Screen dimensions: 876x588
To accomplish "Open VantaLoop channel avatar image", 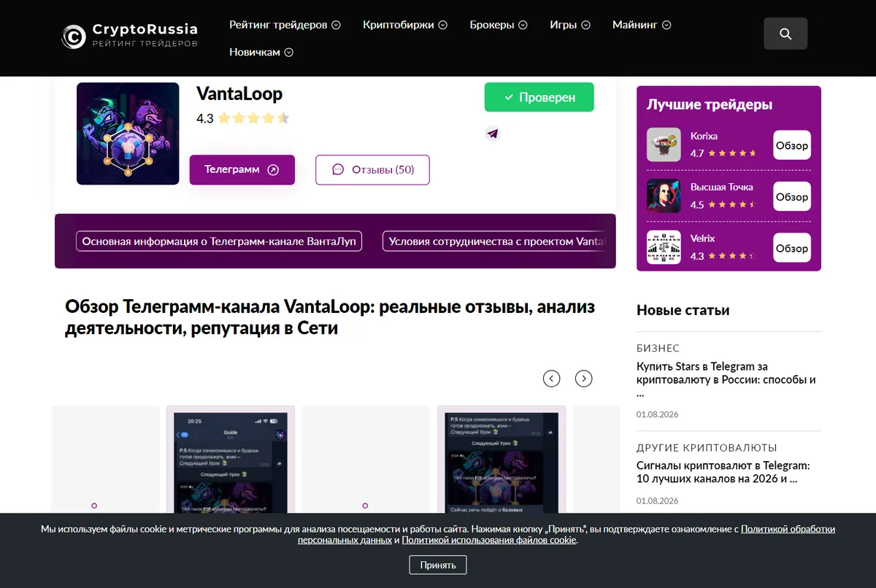I will click(x=128, y=134).
